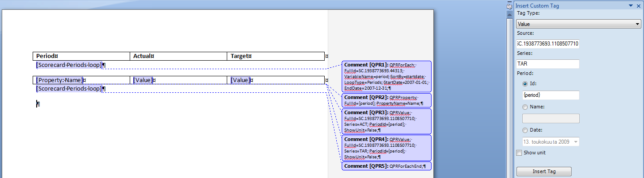
Task: Open the date picker showing 13. toukokuuta 2009
Action: point(551,142)
